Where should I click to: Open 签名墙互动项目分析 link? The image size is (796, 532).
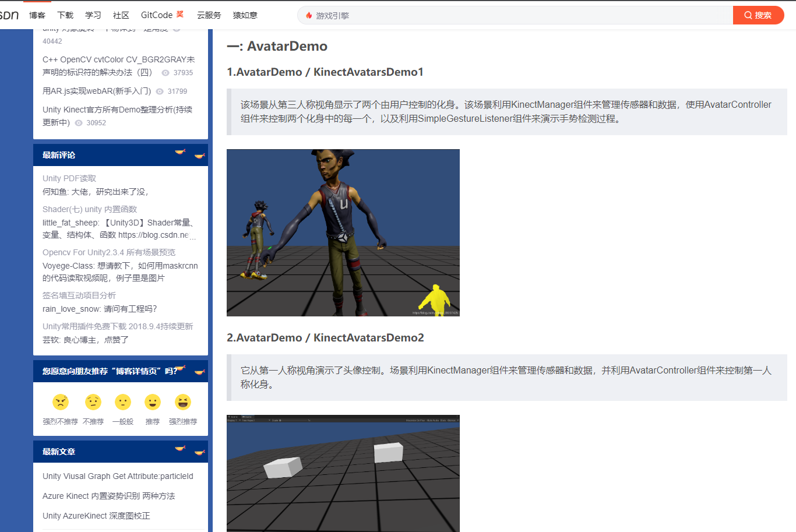point(79,295)
